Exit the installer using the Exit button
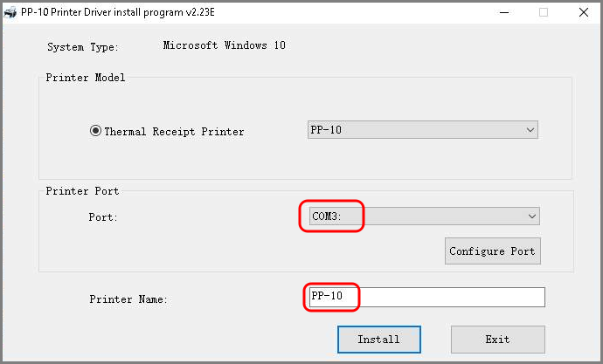 (x=497, y=339)
